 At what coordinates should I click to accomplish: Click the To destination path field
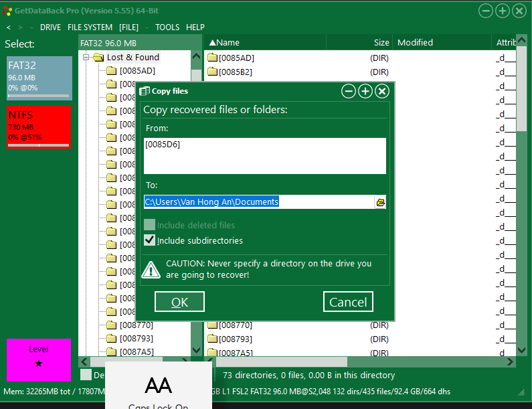[258, 202]
